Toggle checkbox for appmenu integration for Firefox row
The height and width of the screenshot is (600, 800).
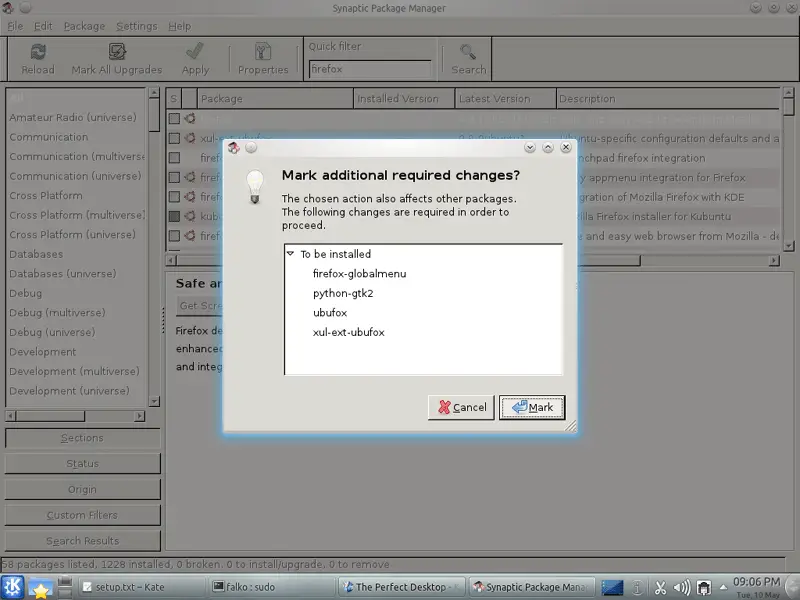point(174,177)
